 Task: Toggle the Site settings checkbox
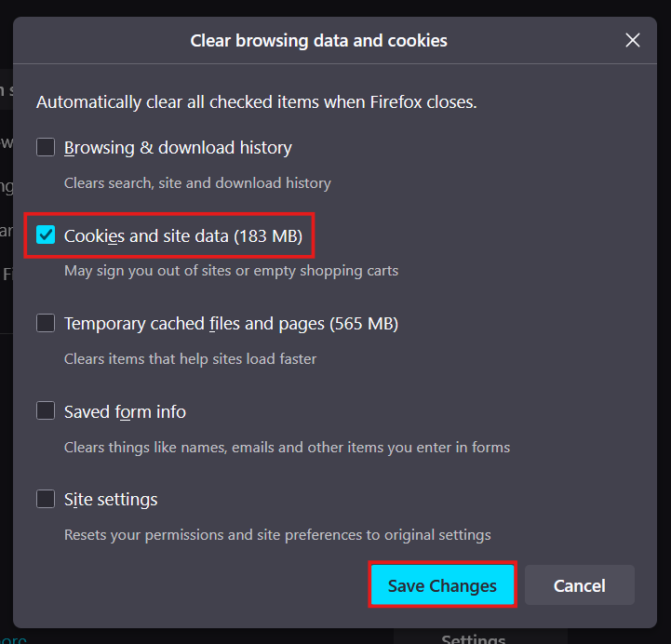click(46, 499)
